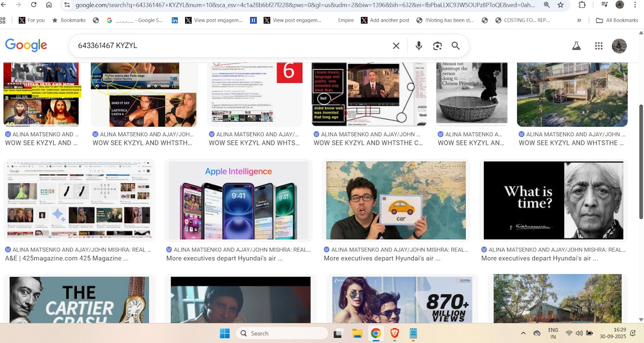Show hidden system tray icons
644x343 pixels.
click(x=523, y=333)
